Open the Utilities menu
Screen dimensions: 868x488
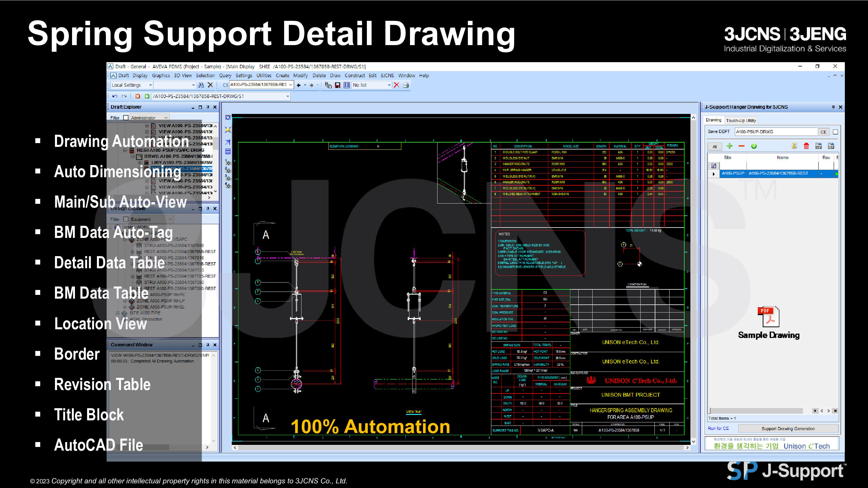[x=264, y=75]
